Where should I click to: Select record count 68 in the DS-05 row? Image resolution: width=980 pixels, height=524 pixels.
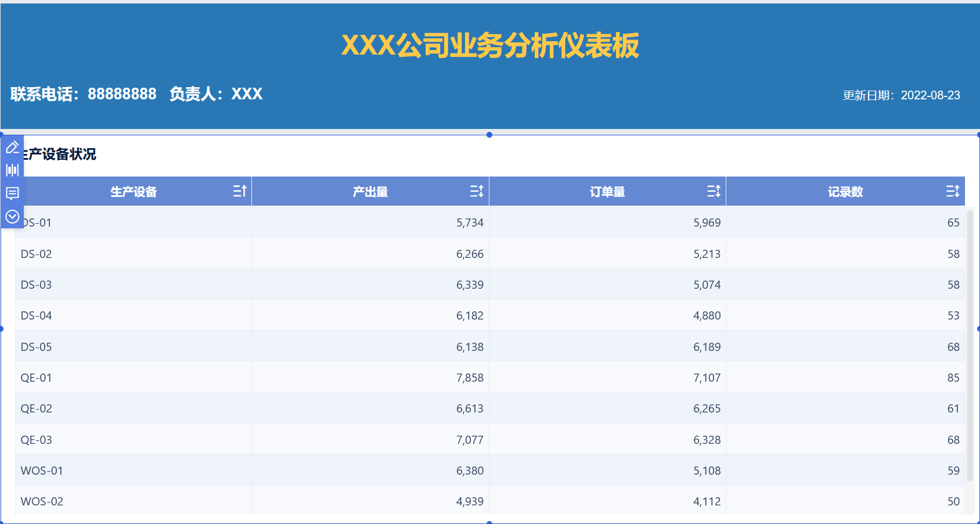coord(953,347)
